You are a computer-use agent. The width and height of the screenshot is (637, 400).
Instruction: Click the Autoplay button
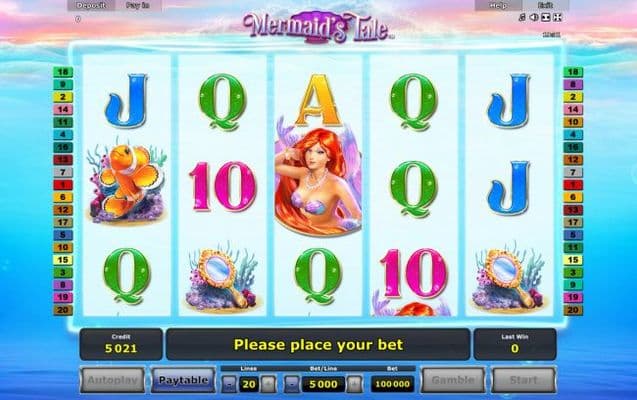(113, 381)
